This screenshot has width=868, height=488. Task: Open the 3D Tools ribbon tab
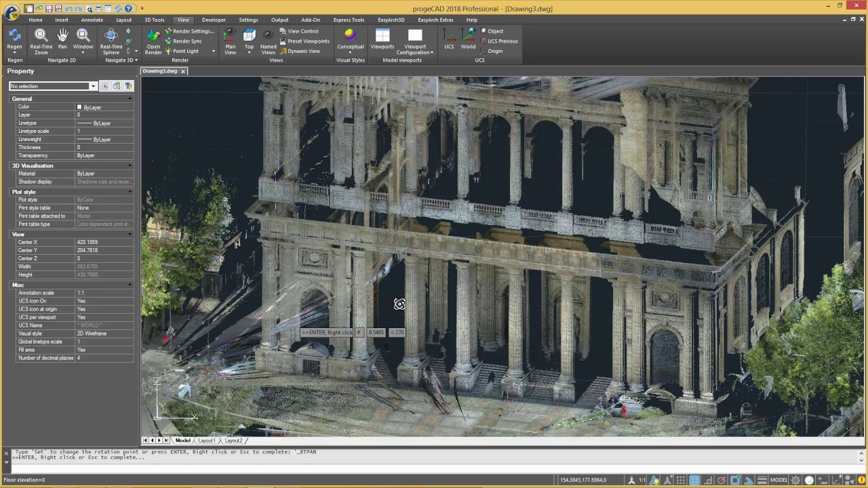click(x=154, y=20)
